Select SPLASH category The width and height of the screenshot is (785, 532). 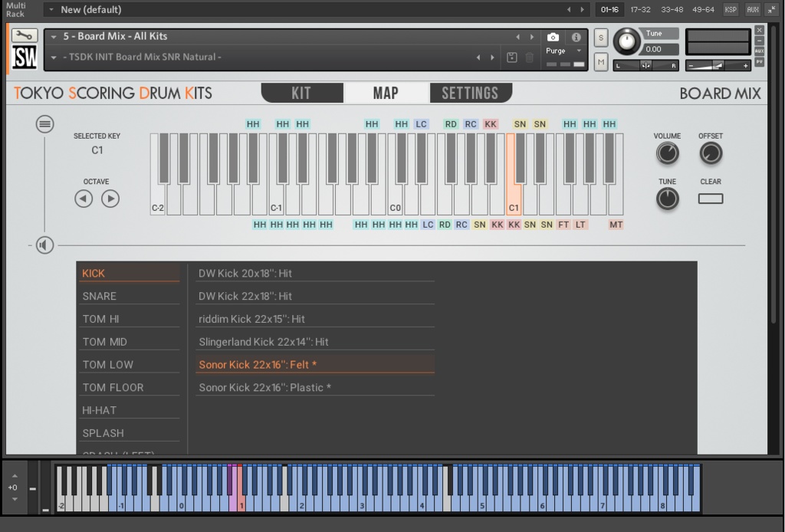[x=129, y=433]
